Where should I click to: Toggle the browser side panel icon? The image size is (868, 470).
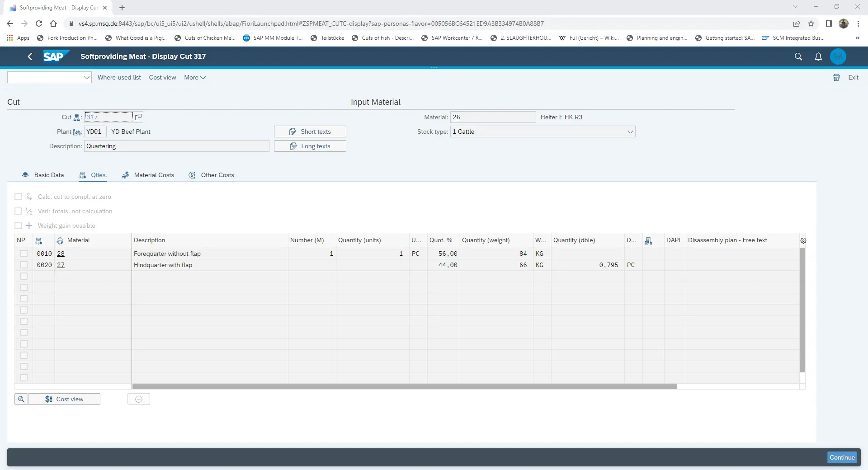[x=829, y=23]
